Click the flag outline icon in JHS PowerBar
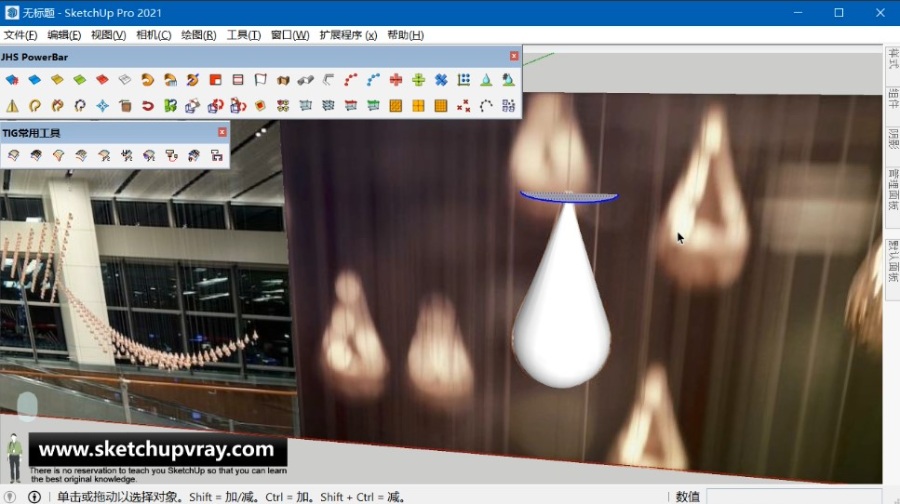900x504 pixels. [261, 80]
